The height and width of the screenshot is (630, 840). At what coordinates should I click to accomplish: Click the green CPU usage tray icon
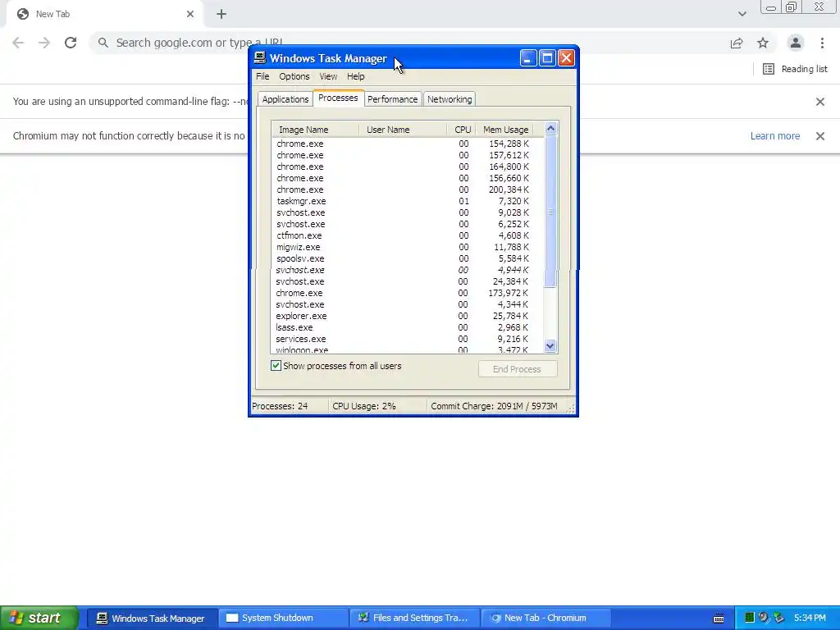click(x=750, y=619)
